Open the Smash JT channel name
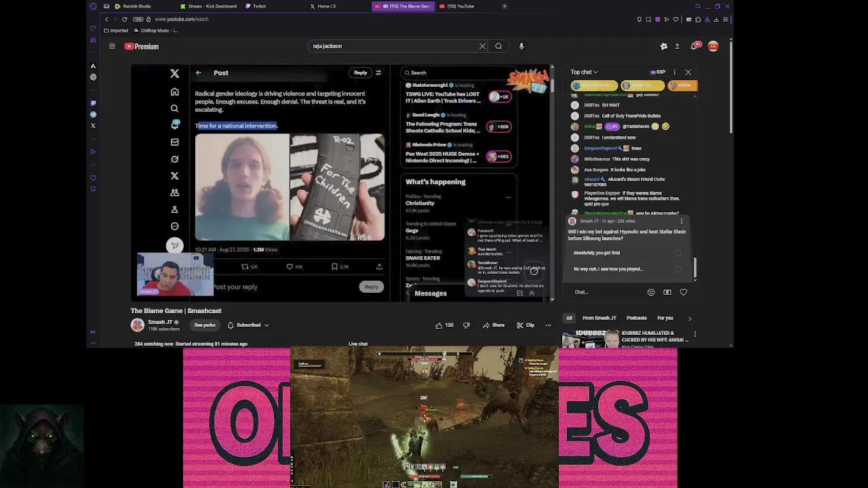The height and width of the screenshot is (488, 868). (x=161, y=322)
